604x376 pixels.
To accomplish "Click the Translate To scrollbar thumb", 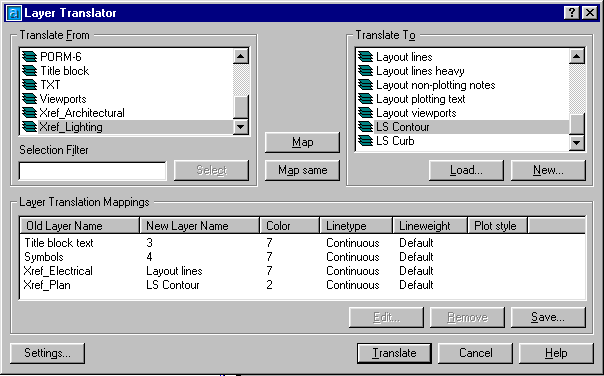I will (577, 124).
